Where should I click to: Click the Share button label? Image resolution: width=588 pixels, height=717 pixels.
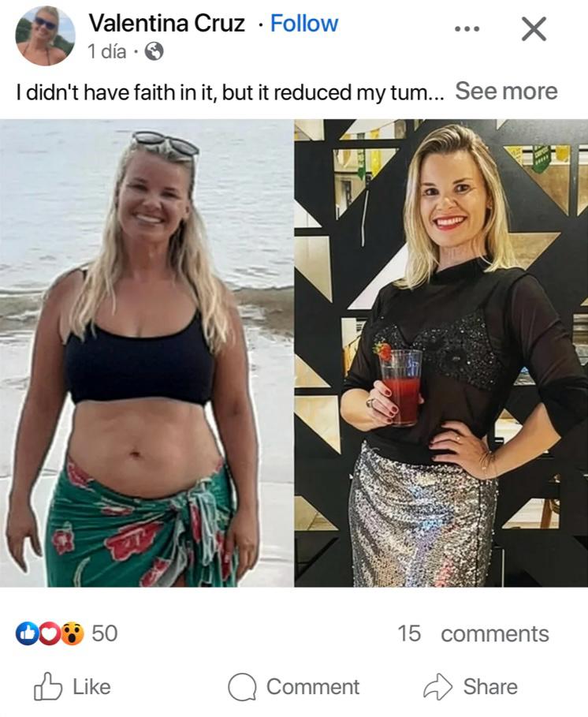click(490, 687)
